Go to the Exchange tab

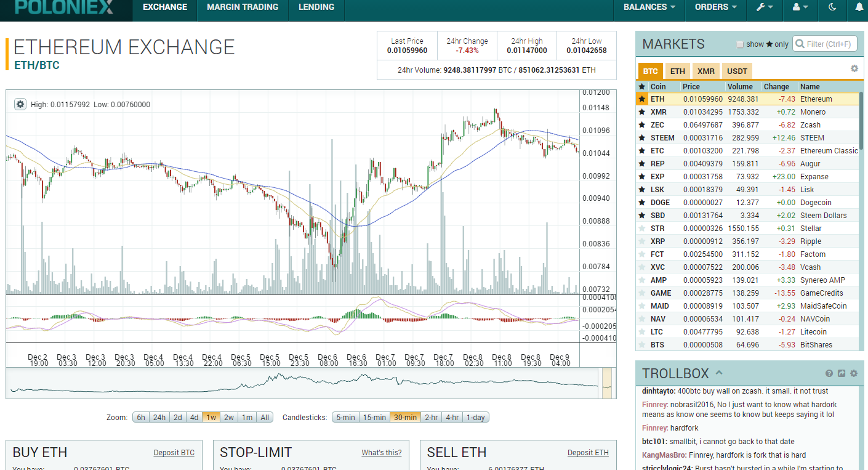tap(165, 7)
